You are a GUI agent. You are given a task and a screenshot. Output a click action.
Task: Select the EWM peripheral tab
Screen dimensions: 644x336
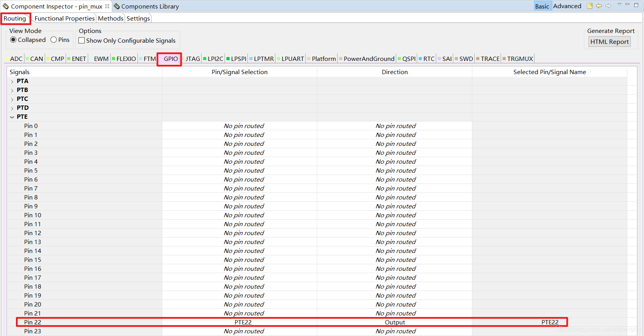click(99, 59)
